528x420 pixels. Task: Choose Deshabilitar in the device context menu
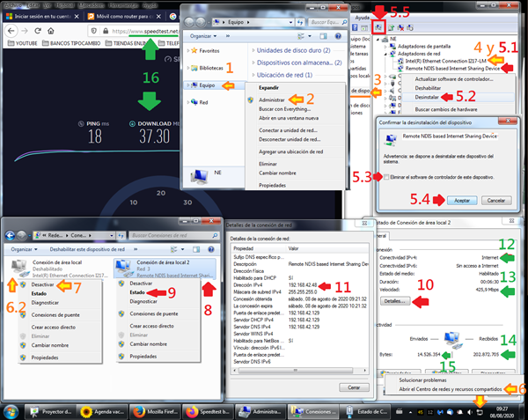(428, 88)
